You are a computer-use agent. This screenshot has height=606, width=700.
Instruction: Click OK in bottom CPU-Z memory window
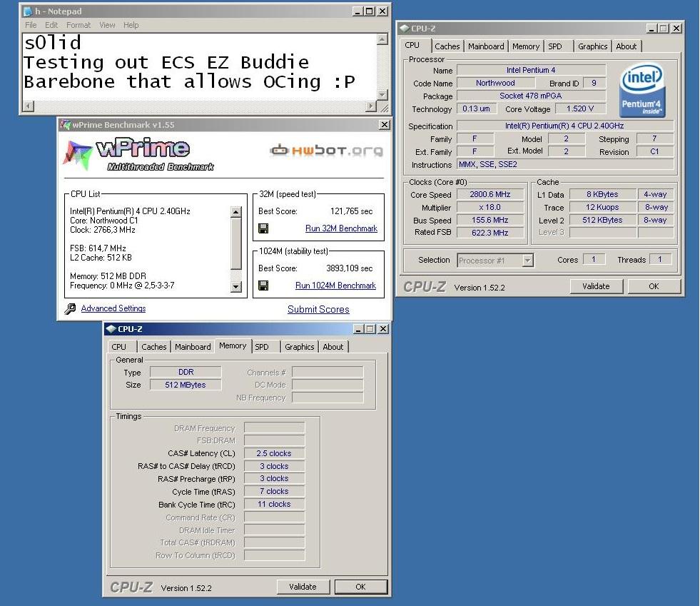tap(361, 587)
